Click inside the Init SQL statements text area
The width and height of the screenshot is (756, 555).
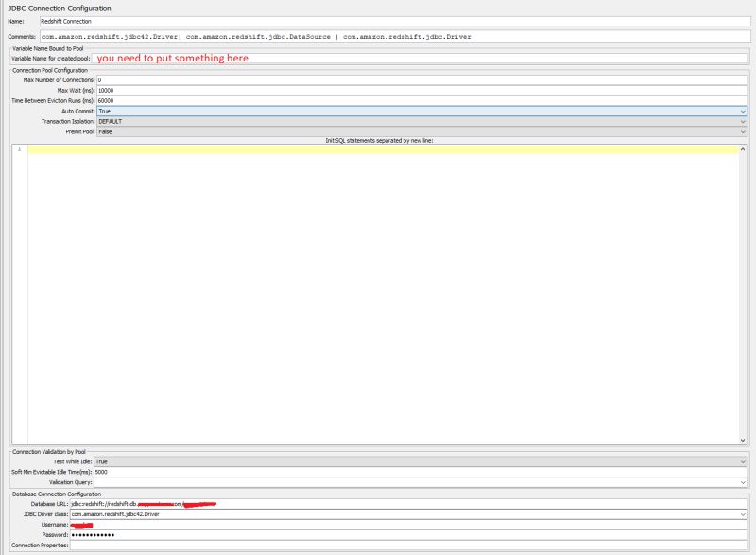[x=378, y=284]
